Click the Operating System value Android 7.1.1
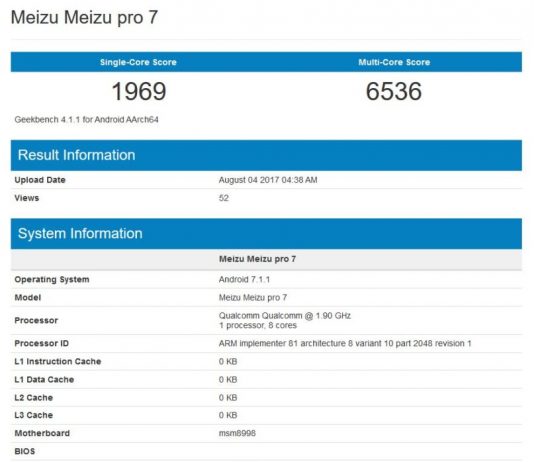534x462 pixels. (244, 279)
